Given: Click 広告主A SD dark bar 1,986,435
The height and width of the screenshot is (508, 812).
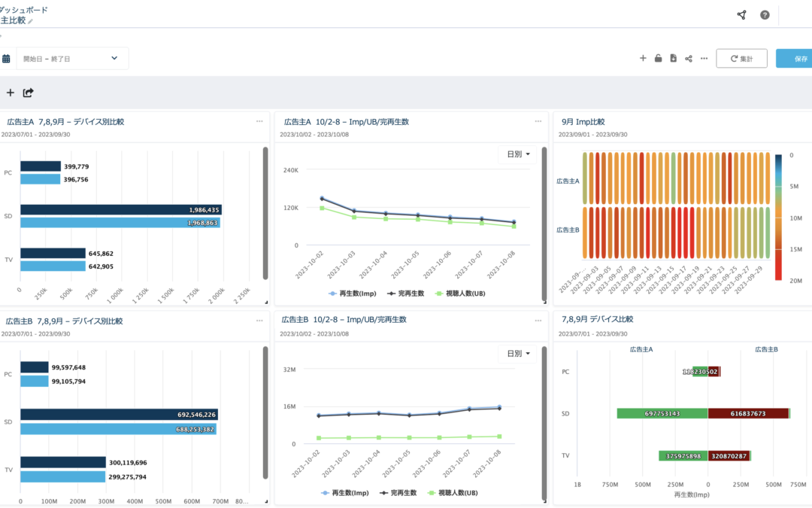Looking at the screenshot, I should pyautogui.click(x=121, y=209).
